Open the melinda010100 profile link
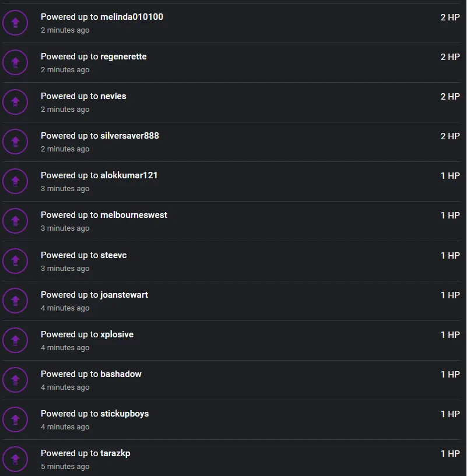467x476 pixels. [132, 17]
